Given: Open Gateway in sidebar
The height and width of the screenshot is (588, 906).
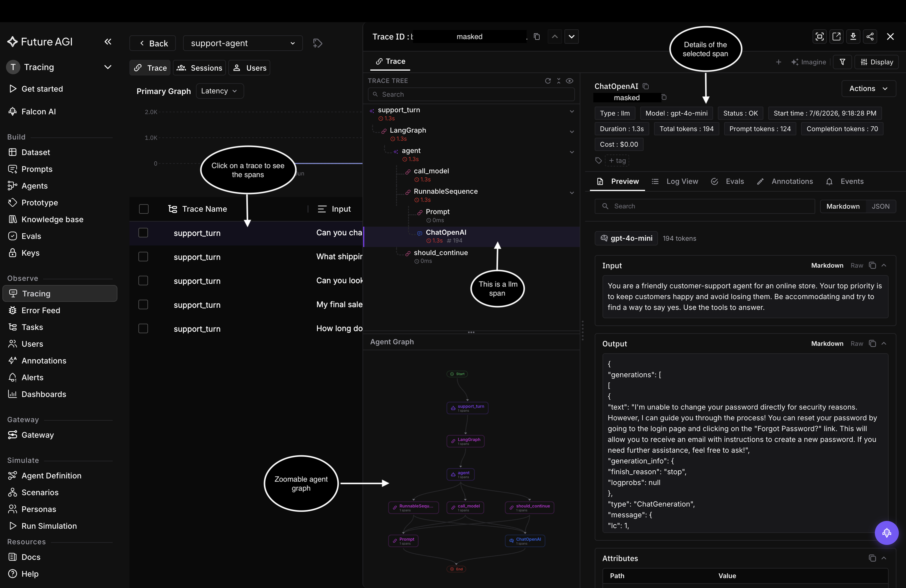Looking at the screenshot, I should pos(37,435).
